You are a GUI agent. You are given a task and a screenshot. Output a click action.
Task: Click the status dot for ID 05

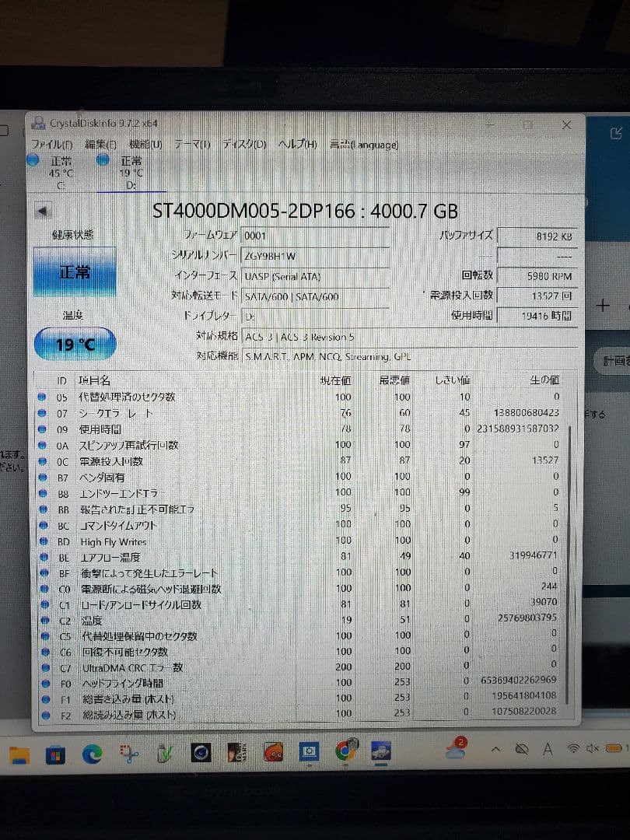42,397
